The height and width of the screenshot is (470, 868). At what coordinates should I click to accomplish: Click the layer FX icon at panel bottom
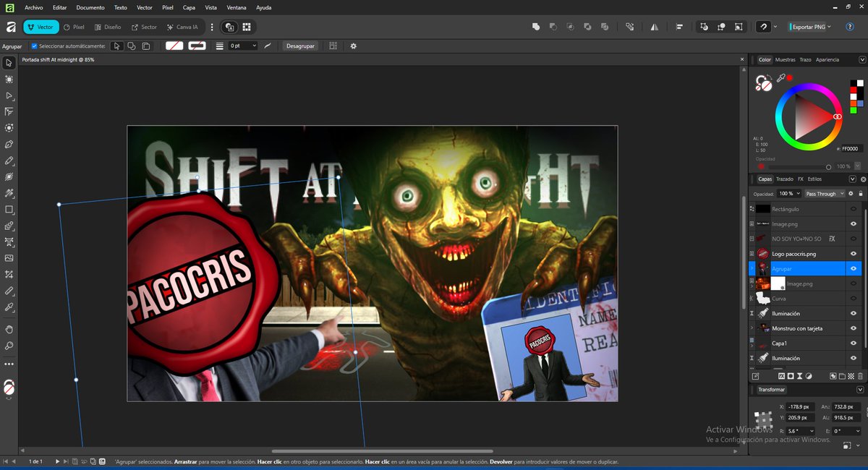click(x=781, y=376)
